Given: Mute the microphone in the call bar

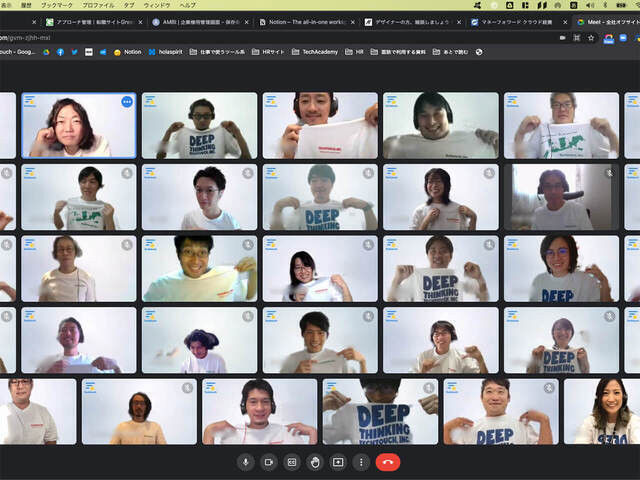Looking at the screenshot, I should (x=244, y=462).
